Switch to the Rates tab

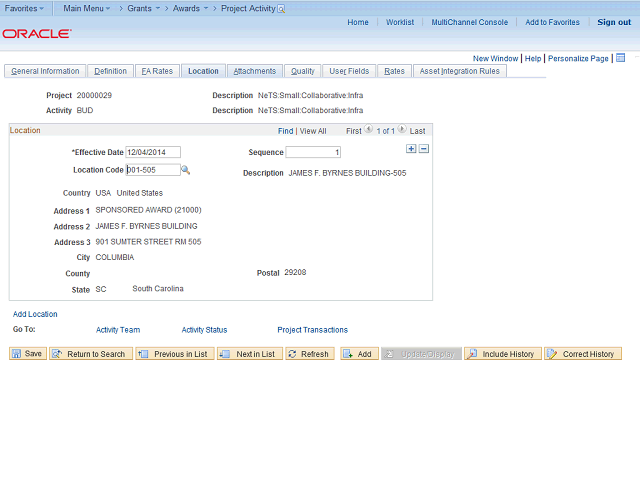(x=394, y=71)
